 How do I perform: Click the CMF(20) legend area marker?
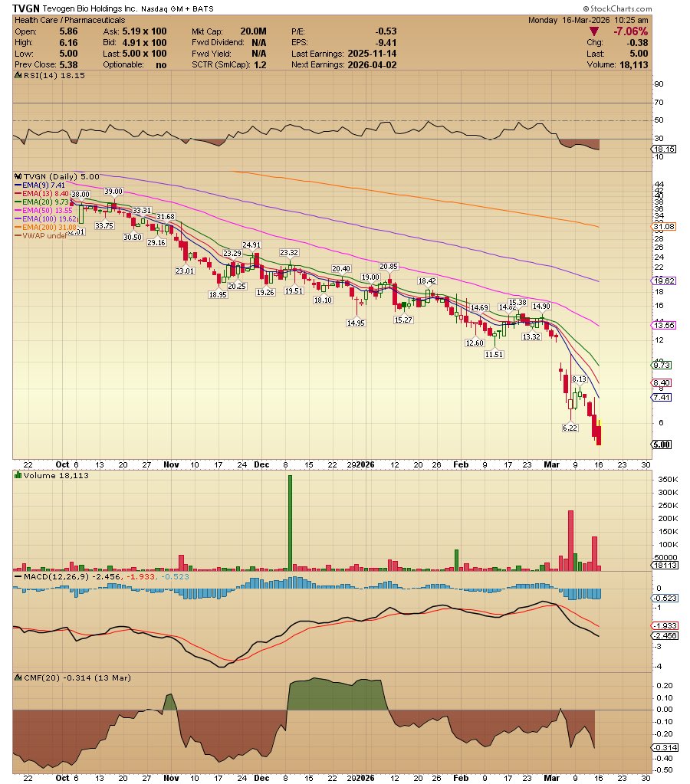(18, 678)
